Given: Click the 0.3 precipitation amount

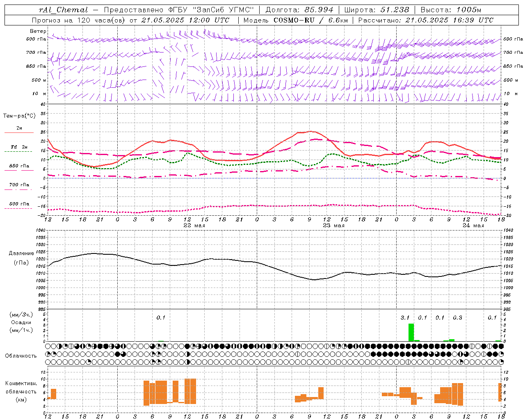Looking at the screenshot, I should click(x=457, y=317).
